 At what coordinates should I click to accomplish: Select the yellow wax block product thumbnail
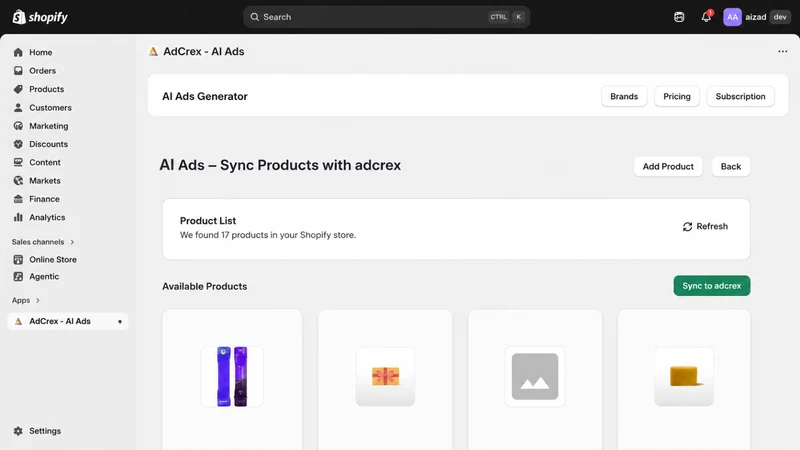click(x=684, y=377)
